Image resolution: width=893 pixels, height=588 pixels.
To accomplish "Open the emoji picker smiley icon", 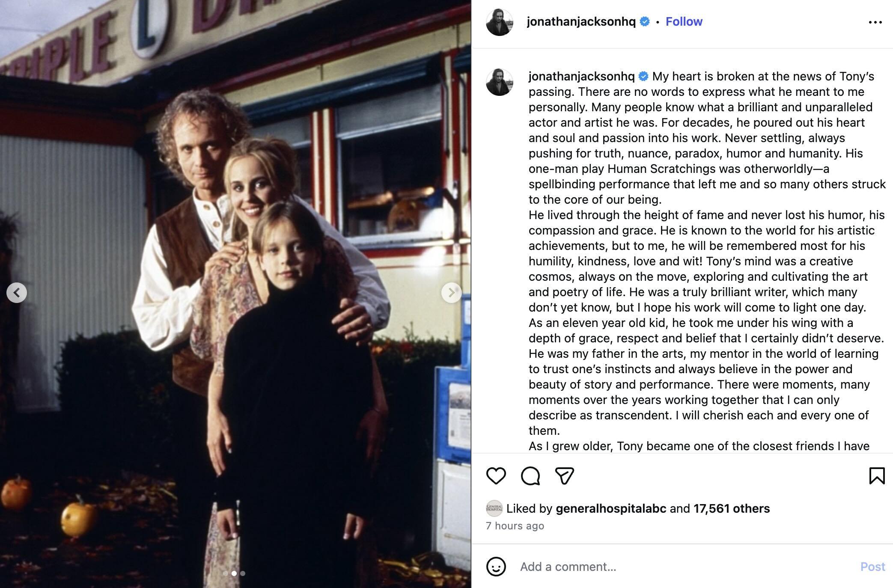I will coord(496,567).
